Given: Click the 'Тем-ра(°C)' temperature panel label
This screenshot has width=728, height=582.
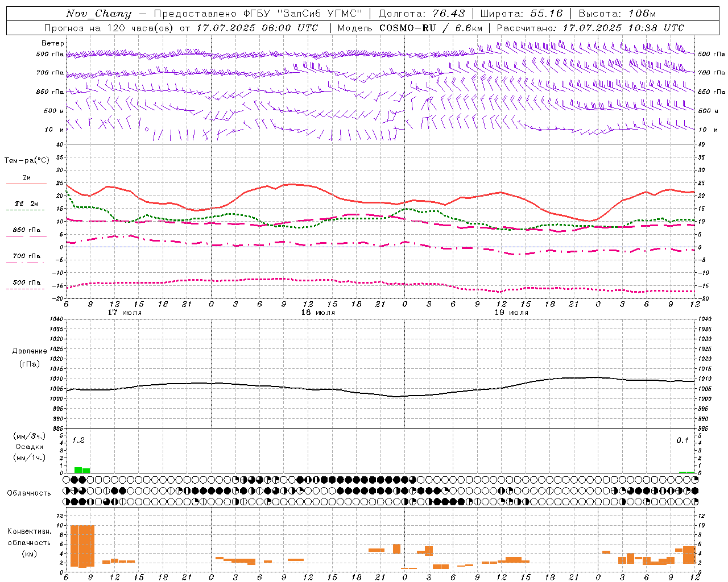Looking at the screenshot, I should coord(27,161).
